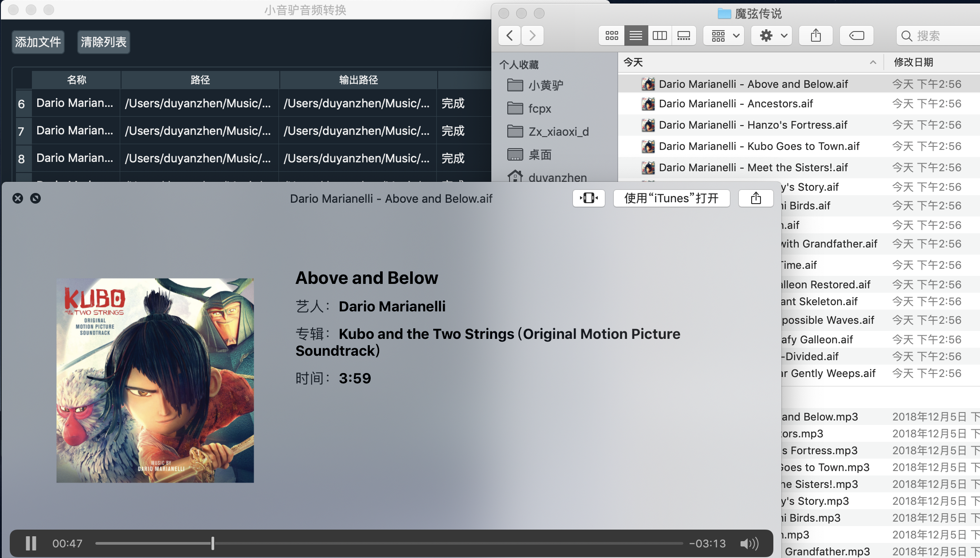Screen dimensions: 980x558
Task: Click 名称 column header in converter
Action: [76, 80]
